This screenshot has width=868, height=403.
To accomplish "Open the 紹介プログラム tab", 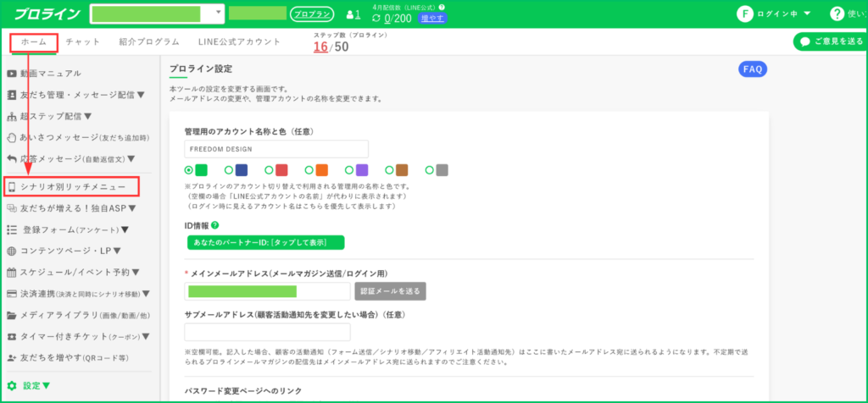I will 149,42.
